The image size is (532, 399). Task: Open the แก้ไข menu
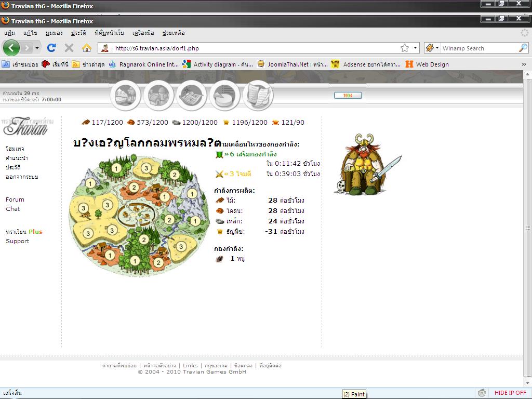(x=30, y=33)
